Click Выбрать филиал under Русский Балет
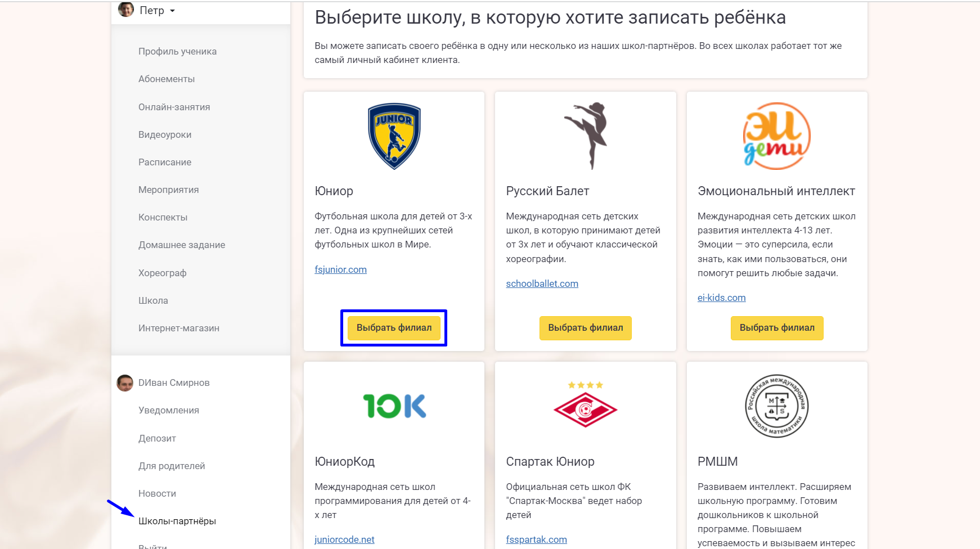Viewport: 980px width, 549px height. [586, 328]
